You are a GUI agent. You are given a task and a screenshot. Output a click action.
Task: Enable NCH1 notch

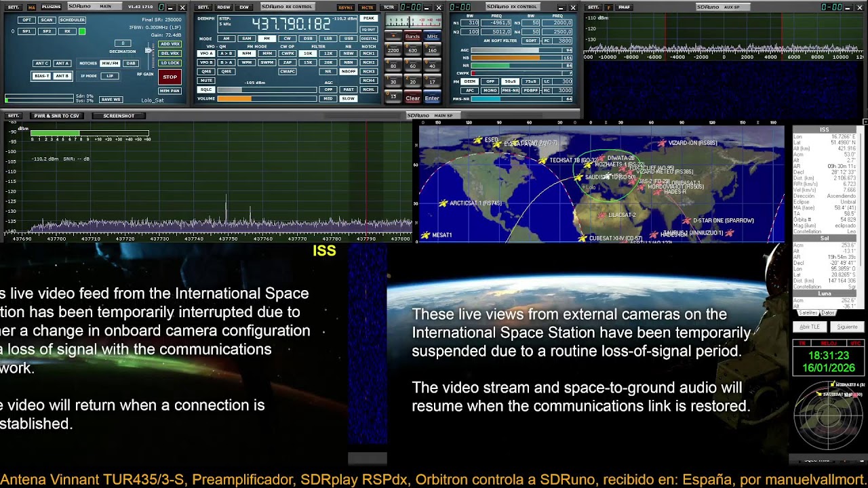pyautogui.click(x=369, y=54)
